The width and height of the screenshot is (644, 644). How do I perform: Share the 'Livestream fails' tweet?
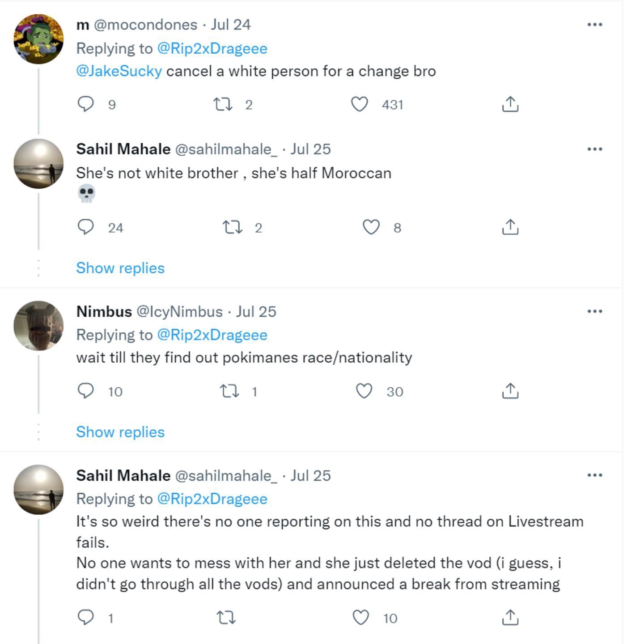[510, 618]
